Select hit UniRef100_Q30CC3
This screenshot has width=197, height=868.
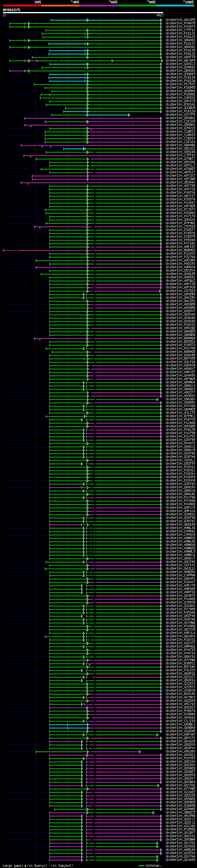coord(180,64)
